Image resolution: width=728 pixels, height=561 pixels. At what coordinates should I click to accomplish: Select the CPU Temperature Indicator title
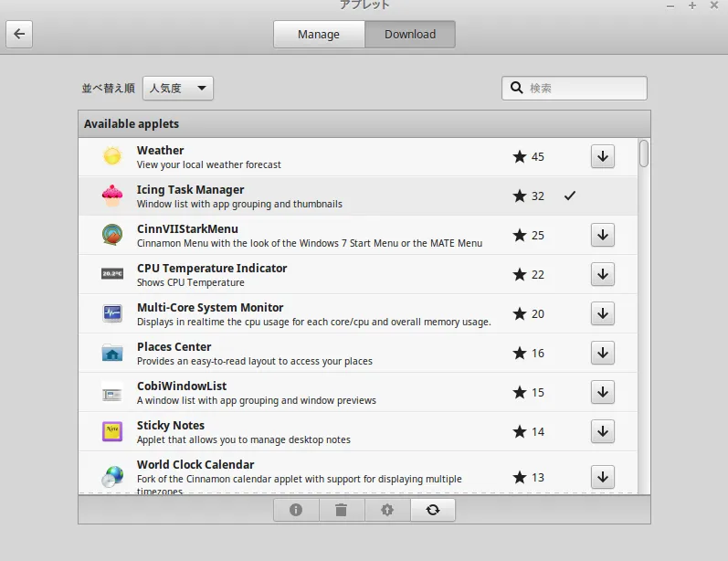click(212, 269)
